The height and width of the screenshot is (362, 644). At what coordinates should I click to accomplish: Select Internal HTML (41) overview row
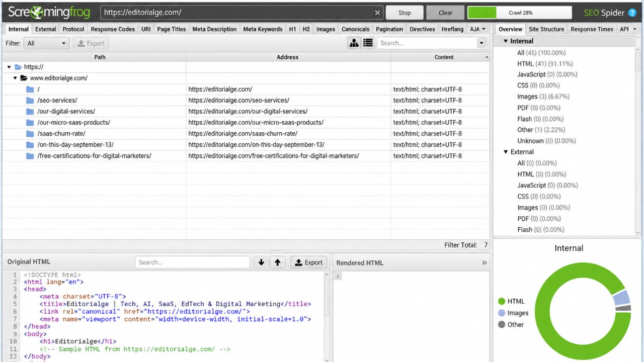click(545, 63)
